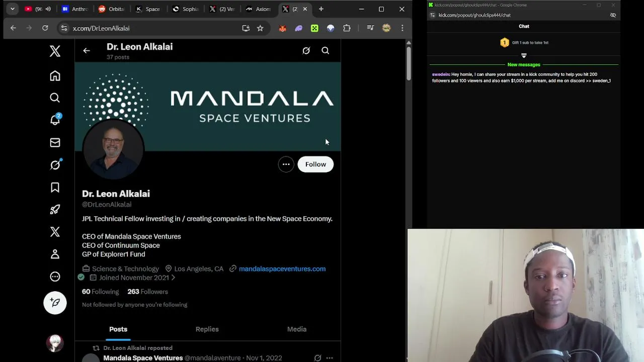Open Chrome profile avatar
The image size is (644, 362).
point(386,28)
